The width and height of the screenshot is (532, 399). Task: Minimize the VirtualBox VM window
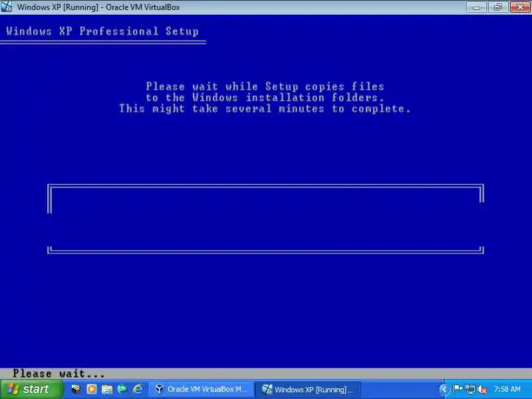click(476, 7)
